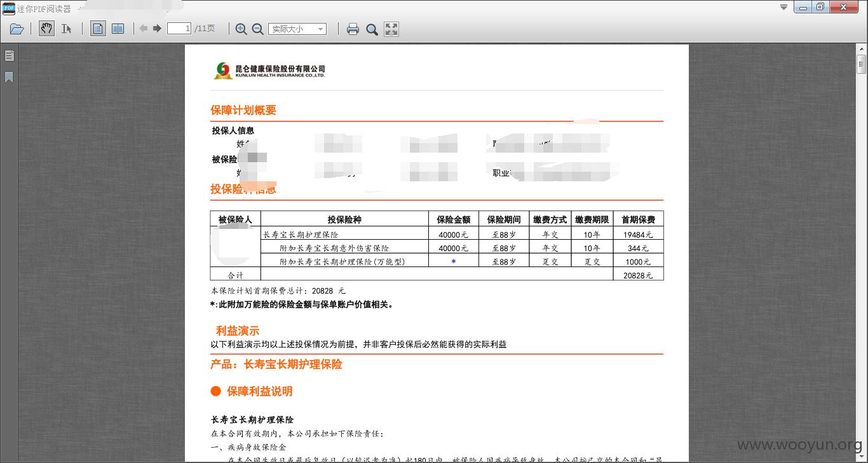This screenshot has height=463, width=868.
Task: Click the 缴费方式 column header
Action: click(x=550, y=219)
